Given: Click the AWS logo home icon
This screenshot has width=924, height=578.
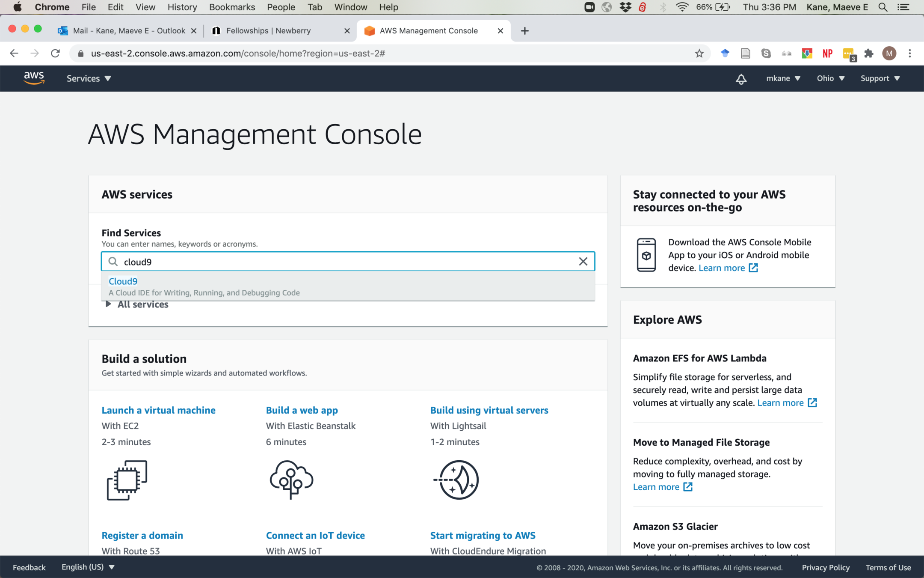Looking at the screenshot, I should click(34, 78).
